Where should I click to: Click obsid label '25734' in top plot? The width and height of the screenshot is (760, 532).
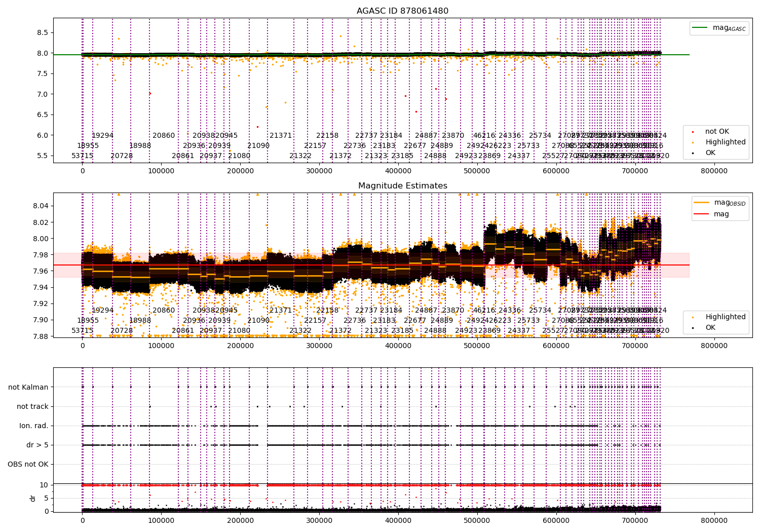point(540,135)
